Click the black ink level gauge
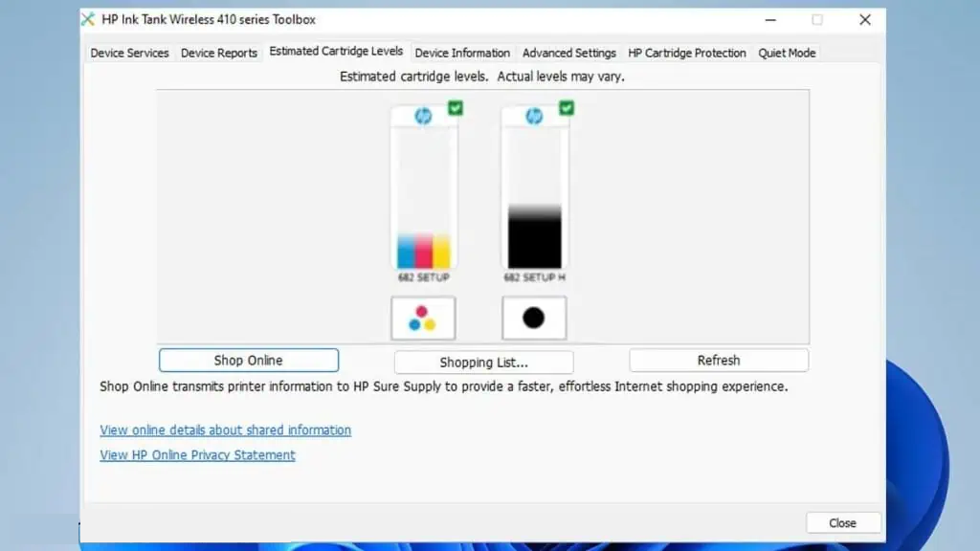 coord(534,197)
